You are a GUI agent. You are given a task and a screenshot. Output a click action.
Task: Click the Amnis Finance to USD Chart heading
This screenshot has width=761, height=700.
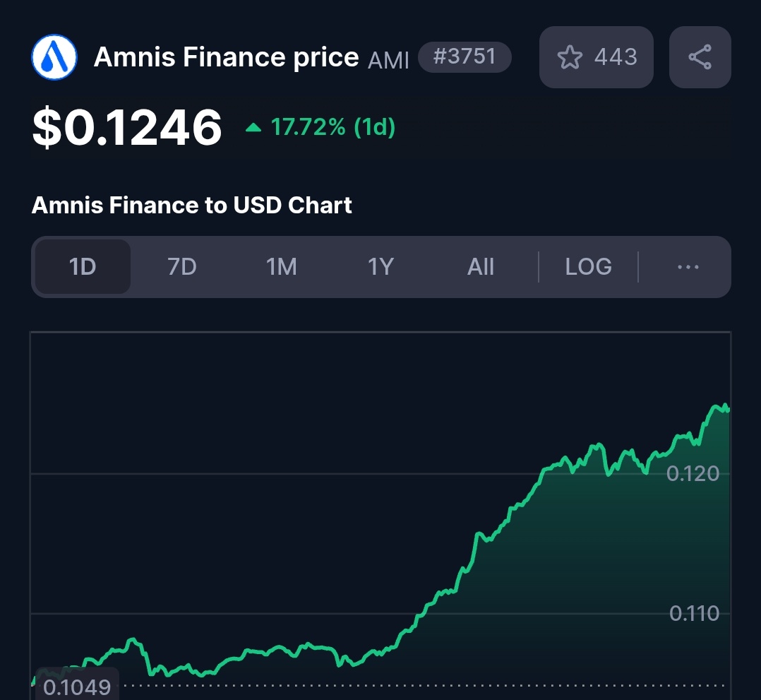192,205
